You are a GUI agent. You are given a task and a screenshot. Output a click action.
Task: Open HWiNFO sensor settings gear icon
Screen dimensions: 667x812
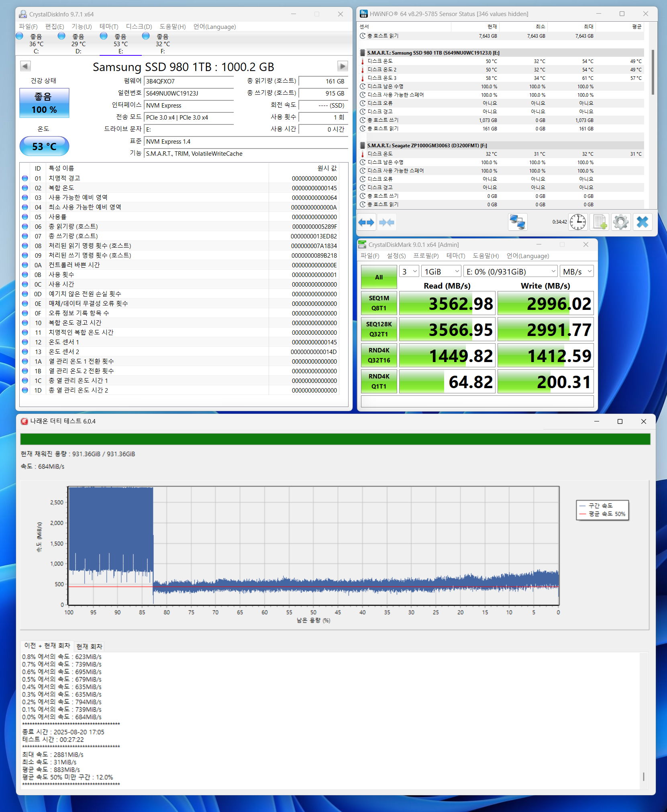pos(620,222)
